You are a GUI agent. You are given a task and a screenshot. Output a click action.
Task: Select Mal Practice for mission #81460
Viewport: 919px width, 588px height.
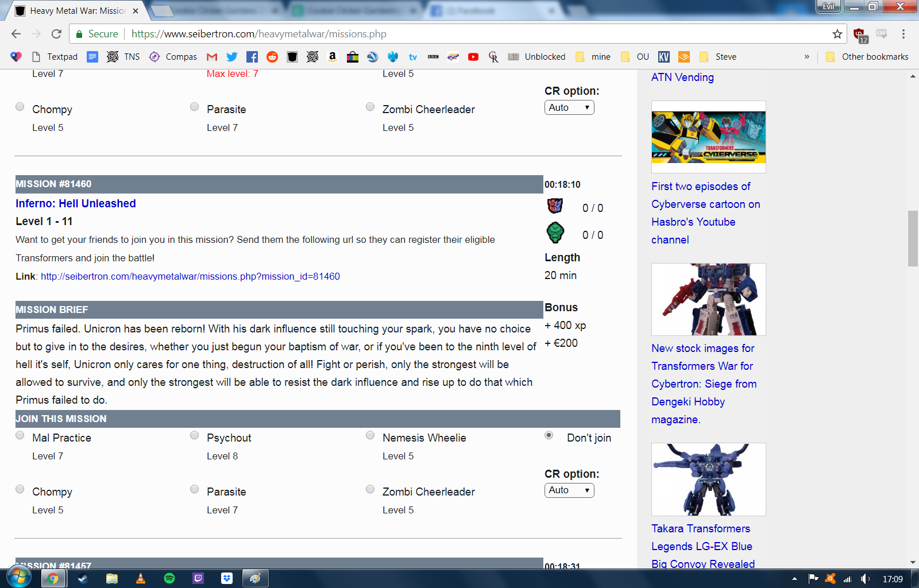click(20, 436)
